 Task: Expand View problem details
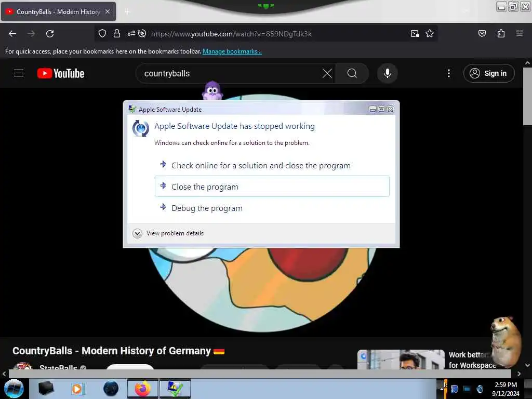click(x=168, y=233)
